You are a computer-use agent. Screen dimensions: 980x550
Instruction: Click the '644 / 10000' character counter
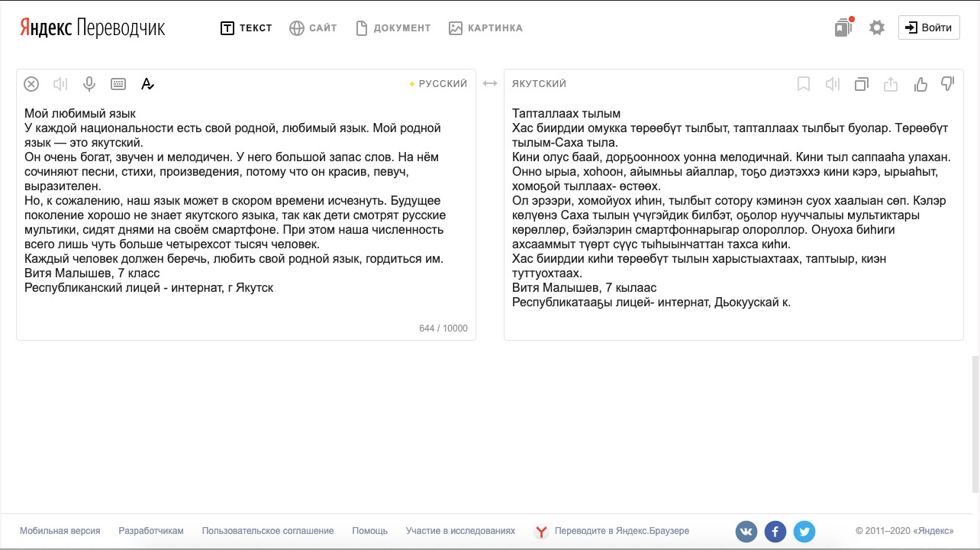[x=443, y=328]
